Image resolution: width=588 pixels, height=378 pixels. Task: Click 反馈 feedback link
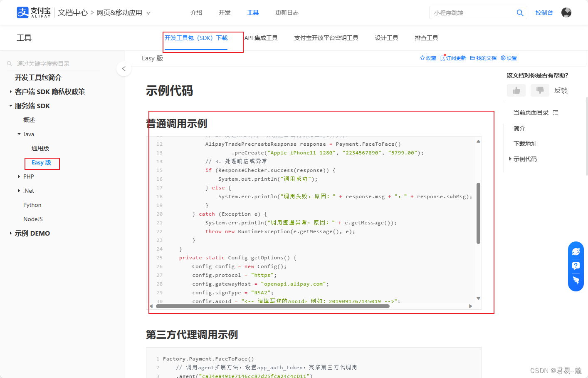tap(561, 90)
